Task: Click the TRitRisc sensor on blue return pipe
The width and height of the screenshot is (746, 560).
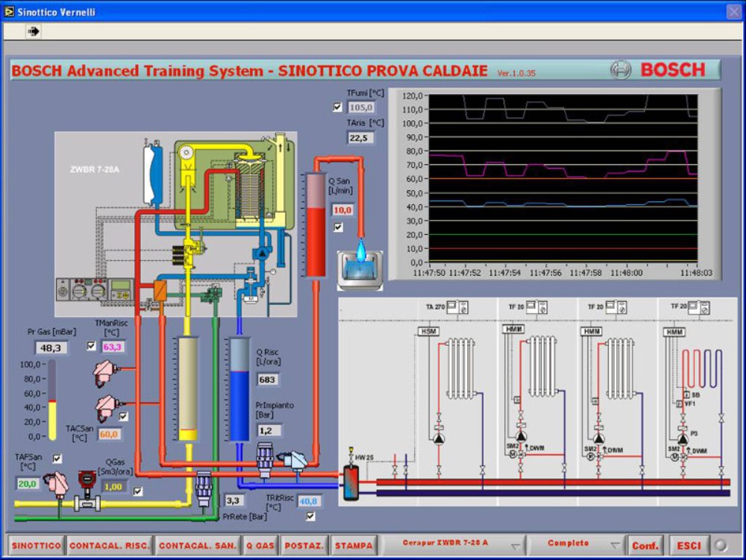Action: [x=293, y=460]
